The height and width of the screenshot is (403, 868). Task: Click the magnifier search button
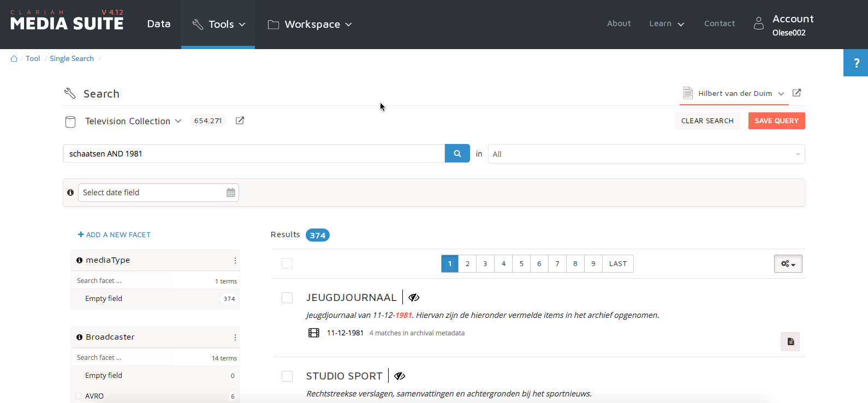click(457, 154)
